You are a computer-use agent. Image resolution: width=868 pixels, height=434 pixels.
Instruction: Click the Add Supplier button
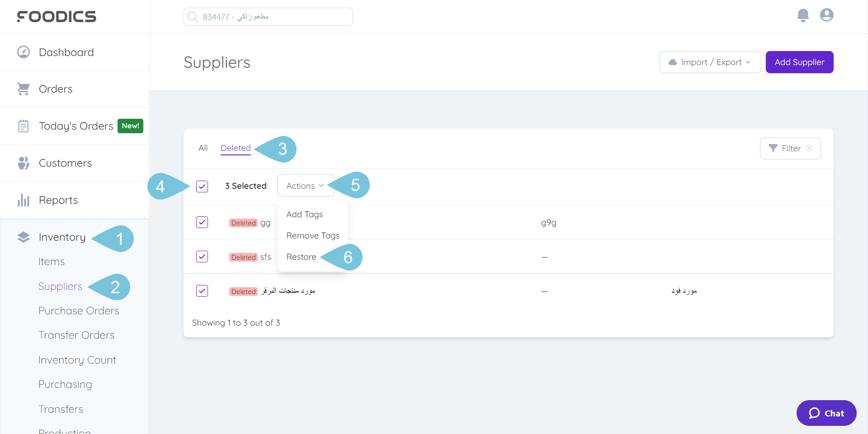tap(799, 62)
